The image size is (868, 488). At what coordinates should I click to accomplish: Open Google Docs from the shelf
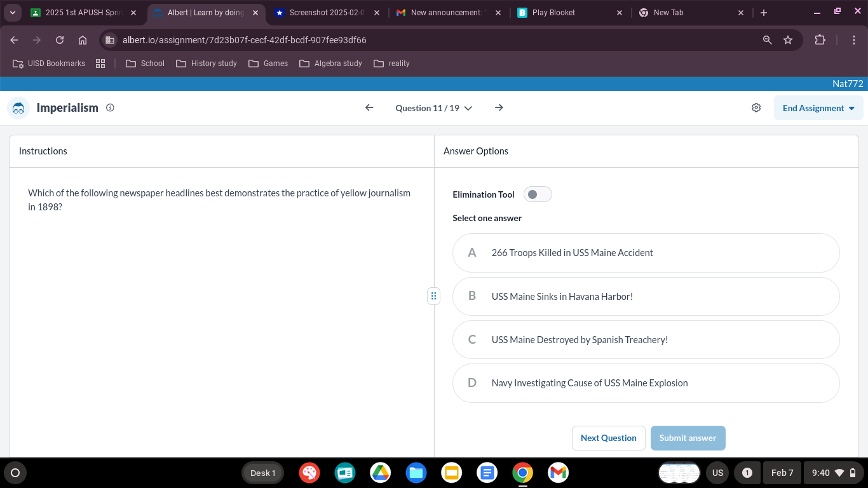point(487,473)
